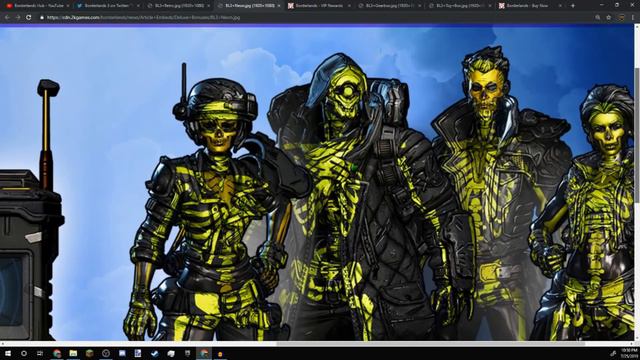Go back to the previous page
Image resolution: width=640 pixels, height=360 pixels.
pyautogui.click(x=7, y=18)
